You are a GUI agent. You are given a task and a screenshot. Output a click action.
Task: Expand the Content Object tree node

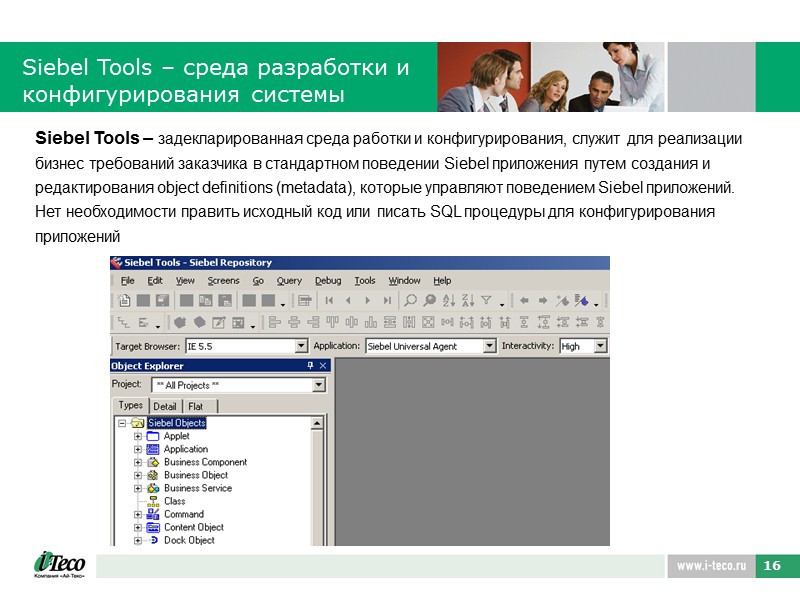(x=138, y=528)
